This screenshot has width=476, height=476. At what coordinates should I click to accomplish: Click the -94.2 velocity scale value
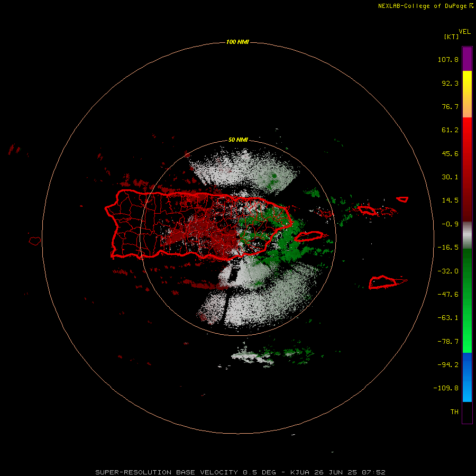point(448,364)
